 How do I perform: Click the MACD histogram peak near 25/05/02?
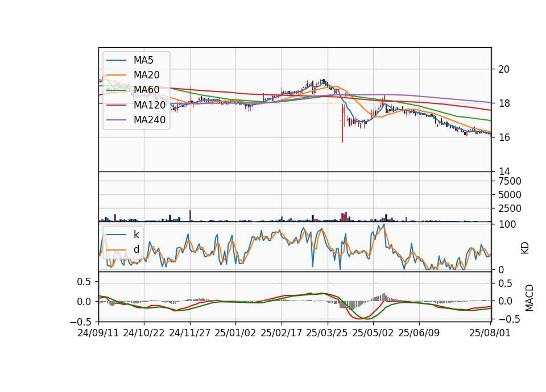(384, 297)
